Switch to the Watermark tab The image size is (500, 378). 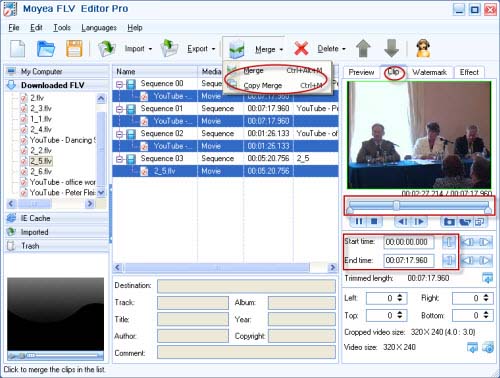click(429, 72)
